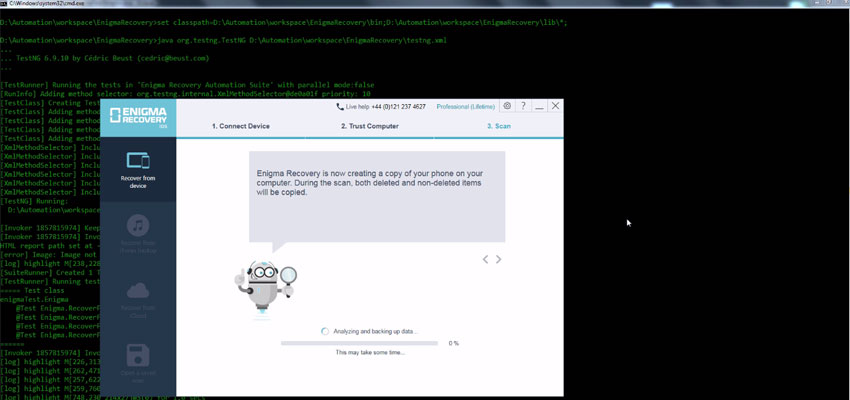Select Recover from iTunes backup music icon
850x400 pixels.
coord(138,225)
